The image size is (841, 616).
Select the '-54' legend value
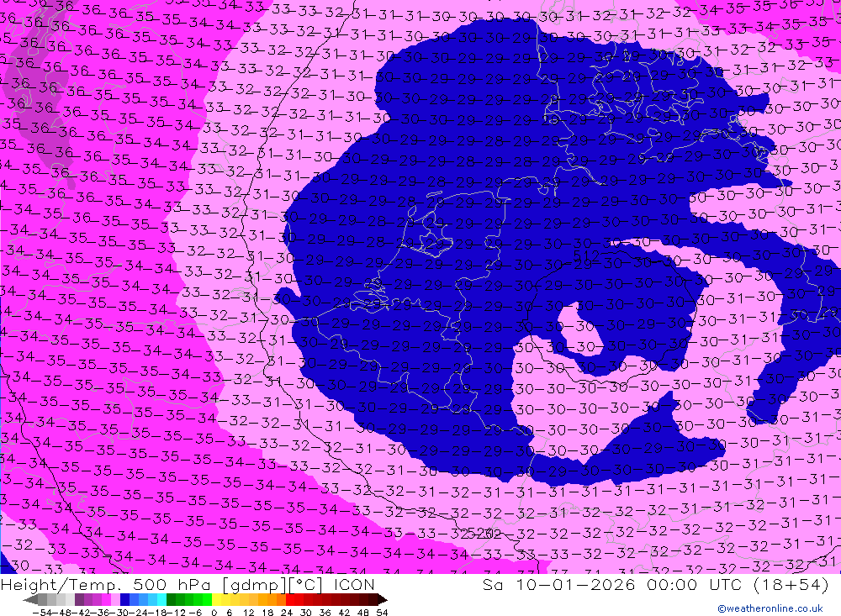pos(43,613)
